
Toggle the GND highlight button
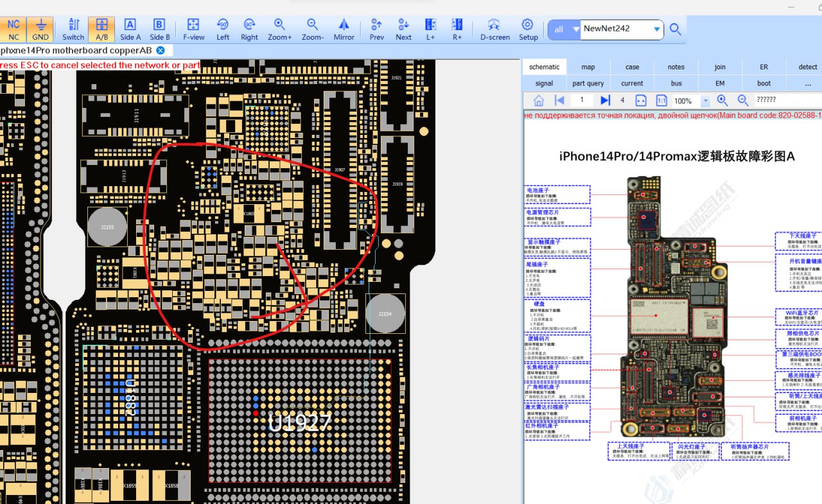pyautogui.click(x=40, y=30)
